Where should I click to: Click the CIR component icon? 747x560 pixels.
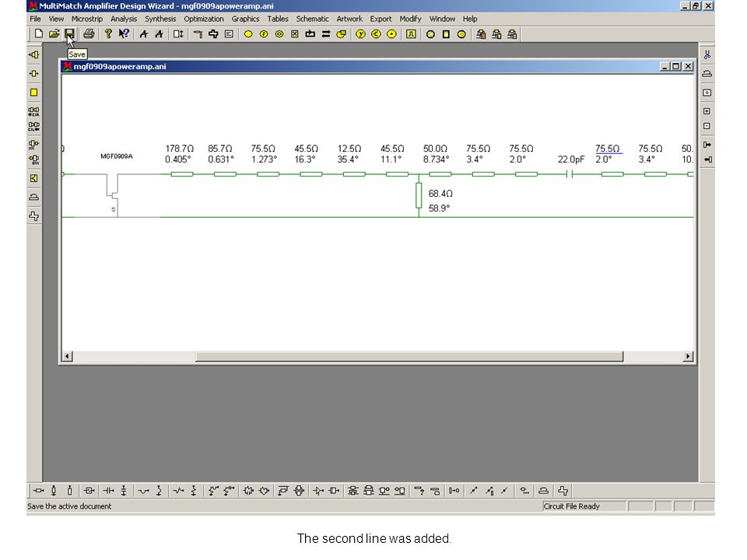[x=33, y=112]
